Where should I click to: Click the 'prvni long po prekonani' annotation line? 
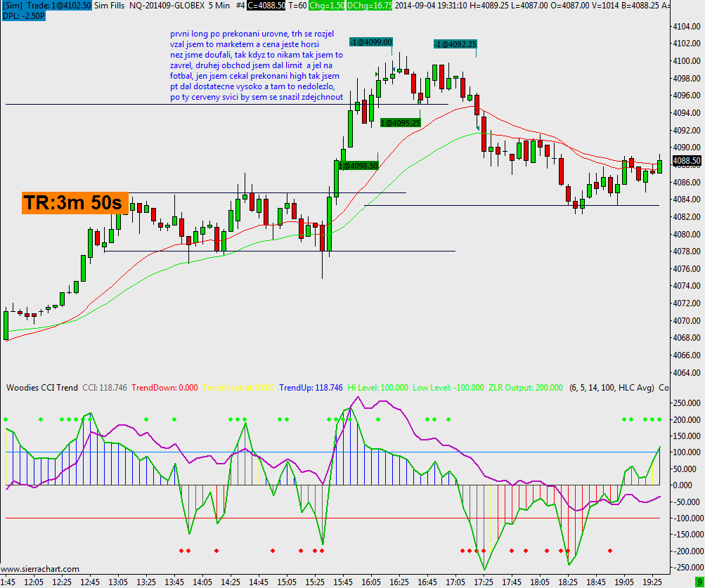coord(252,34)
